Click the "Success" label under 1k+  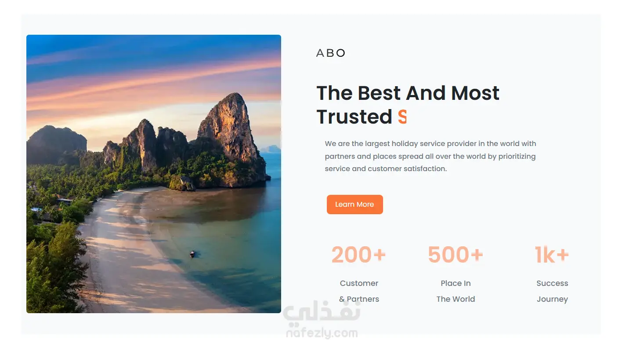(x=552, y=283)
